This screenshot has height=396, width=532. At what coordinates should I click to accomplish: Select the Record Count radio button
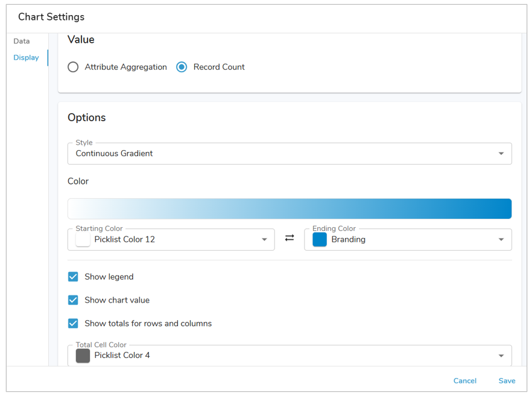tap(182, 67)
